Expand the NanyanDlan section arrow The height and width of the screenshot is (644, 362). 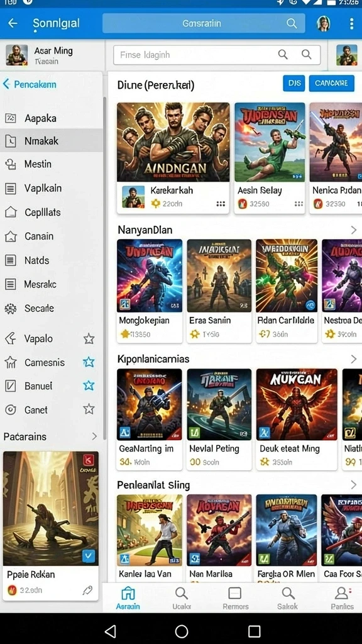[x=353, y=230]
